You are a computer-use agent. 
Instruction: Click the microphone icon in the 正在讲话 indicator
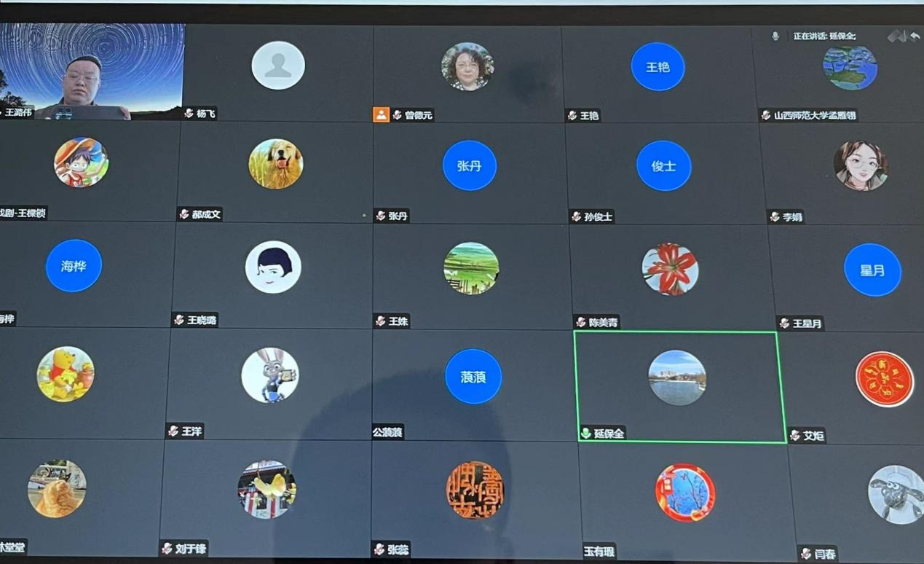775,36
